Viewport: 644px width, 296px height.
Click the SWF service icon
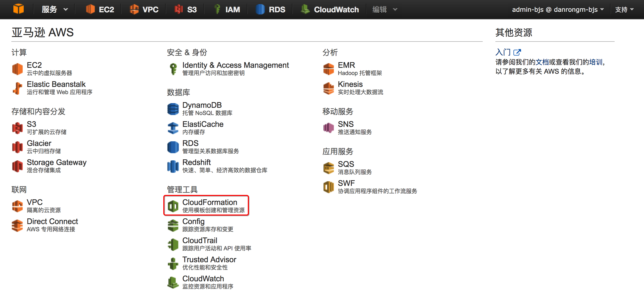point(329,187)
